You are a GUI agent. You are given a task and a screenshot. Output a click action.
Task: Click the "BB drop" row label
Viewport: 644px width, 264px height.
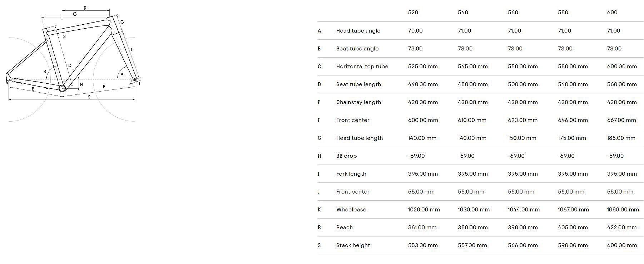point(346,156)
